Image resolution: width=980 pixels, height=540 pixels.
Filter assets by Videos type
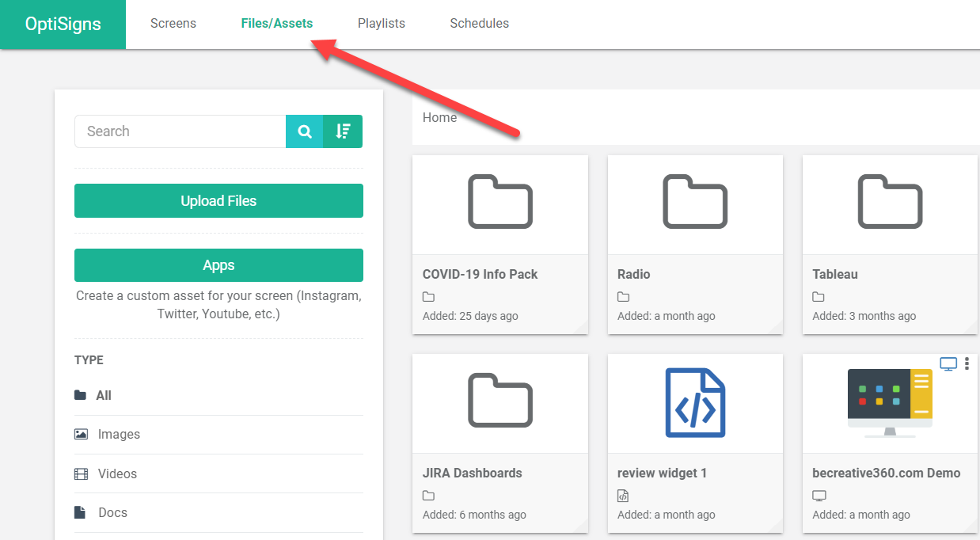(x=117, y=473)
